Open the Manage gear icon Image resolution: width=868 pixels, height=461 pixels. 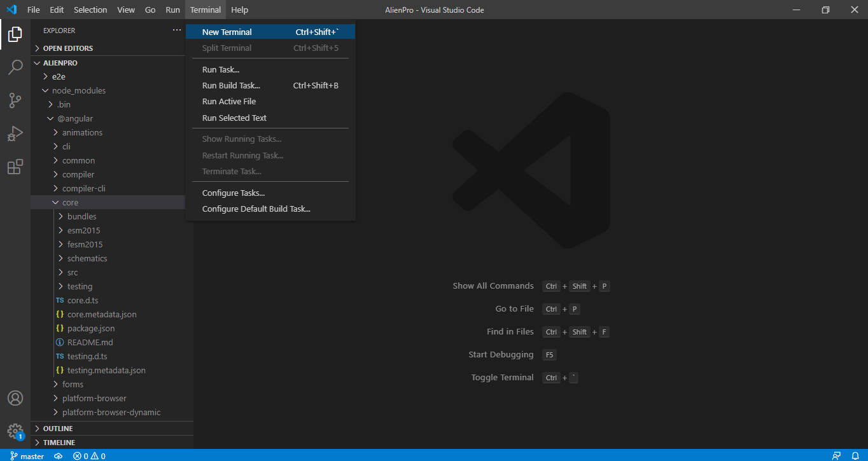pyautogui.click(x=15, y=431)
